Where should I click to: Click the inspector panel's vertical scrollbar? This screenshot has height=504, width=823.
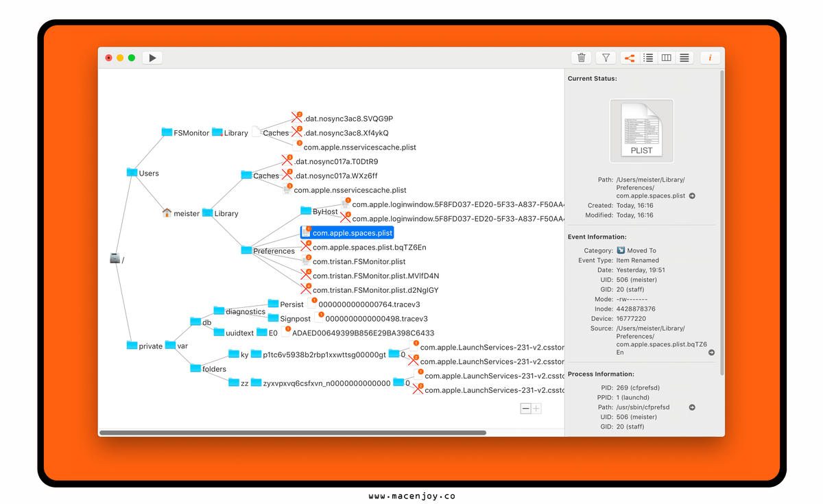point(721,223)
